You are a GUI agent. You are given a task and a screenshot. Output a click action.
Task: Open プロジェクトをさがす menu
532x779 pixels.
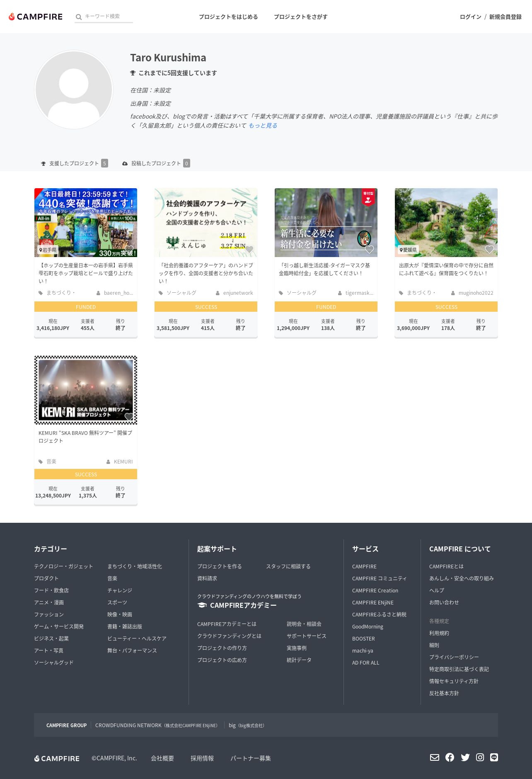[300, 17]
